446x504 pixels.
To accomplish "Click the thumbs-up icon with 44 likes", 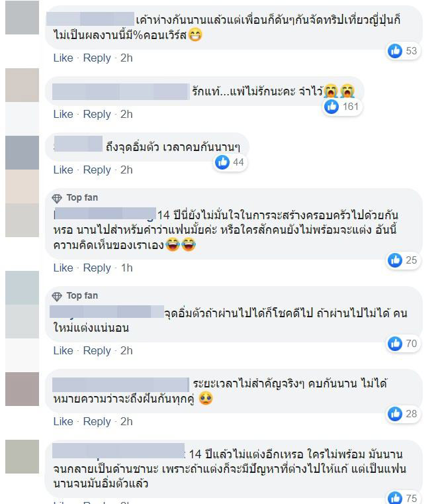I will point(222,162).
